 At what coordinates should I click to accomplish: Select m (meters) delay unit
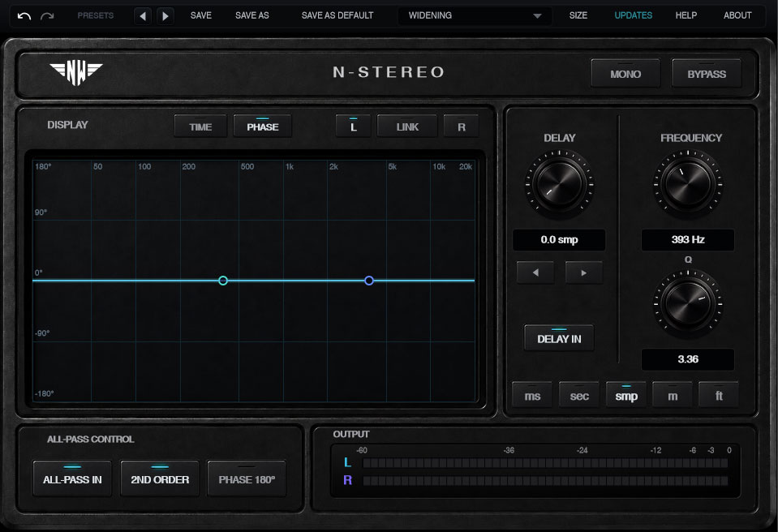(673, 395)
